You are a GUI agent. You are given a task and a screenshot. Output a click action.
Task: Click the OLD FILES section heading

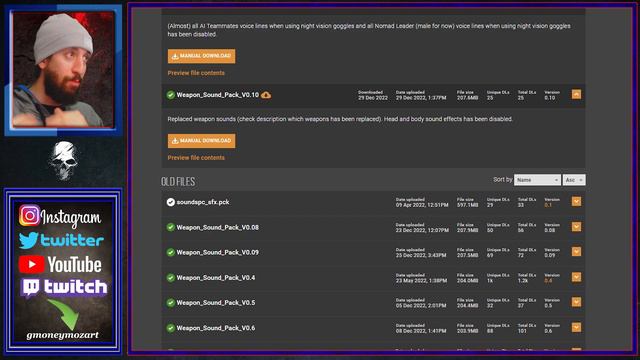[178, 182]
